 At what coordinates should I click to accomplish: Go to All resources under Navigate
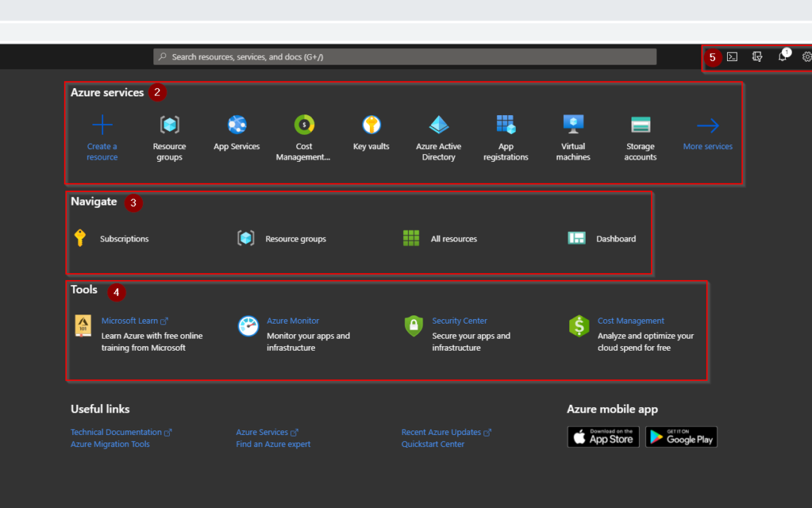pos(453,239)
